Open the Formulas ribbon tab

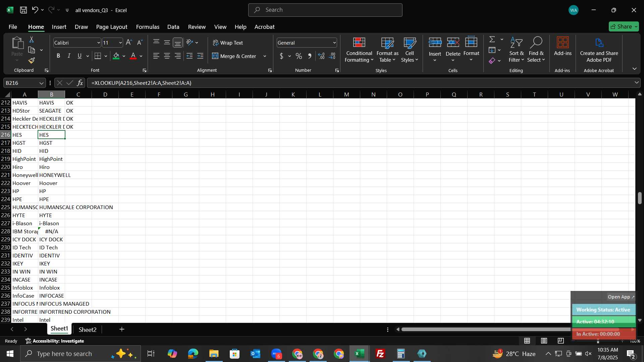(x=148, y=27)
